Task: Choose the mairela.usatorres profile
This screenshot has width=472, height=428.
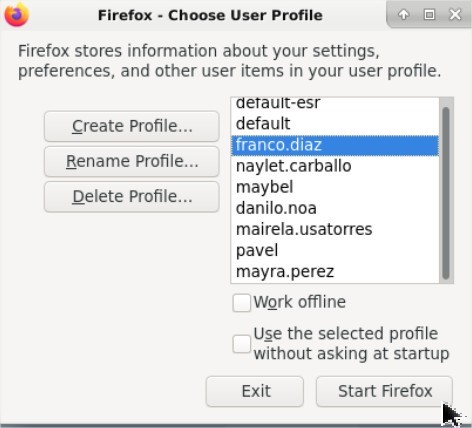Action: pyautogui.click(x=335, y=229)
